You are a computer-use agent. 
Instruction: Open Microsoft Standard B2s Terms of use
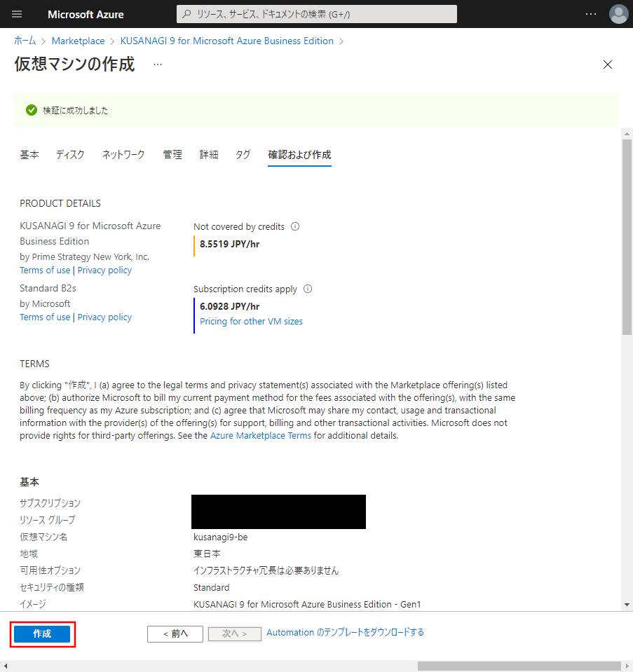[45, 317]
